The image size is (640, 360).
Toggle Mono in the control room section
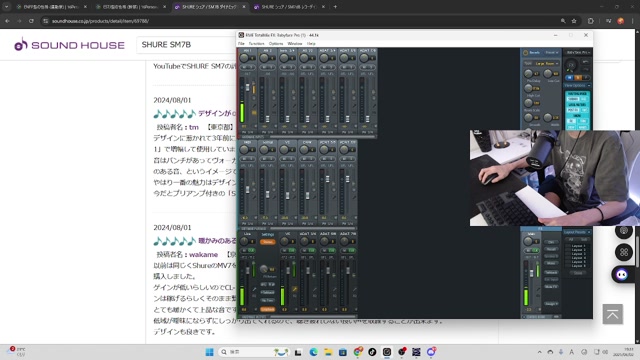[551, 263]
